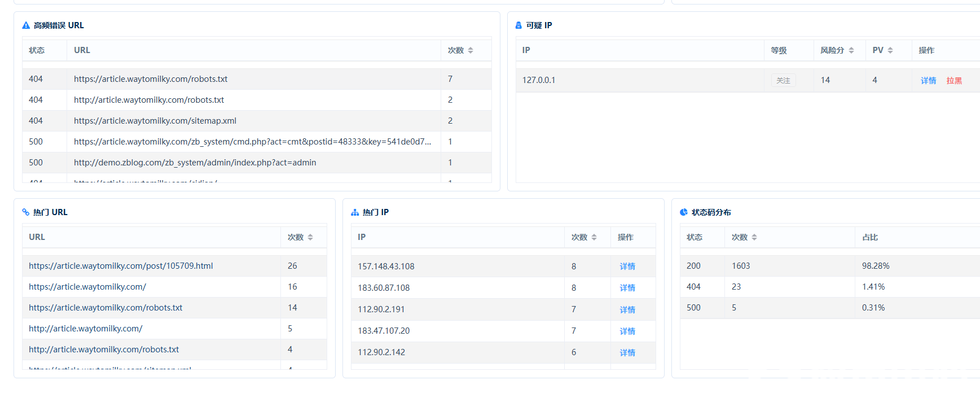Click the 200 status row in 状态码分布
Screen dimensions: 980x415
pyautogui.click(x=830, y=266)
